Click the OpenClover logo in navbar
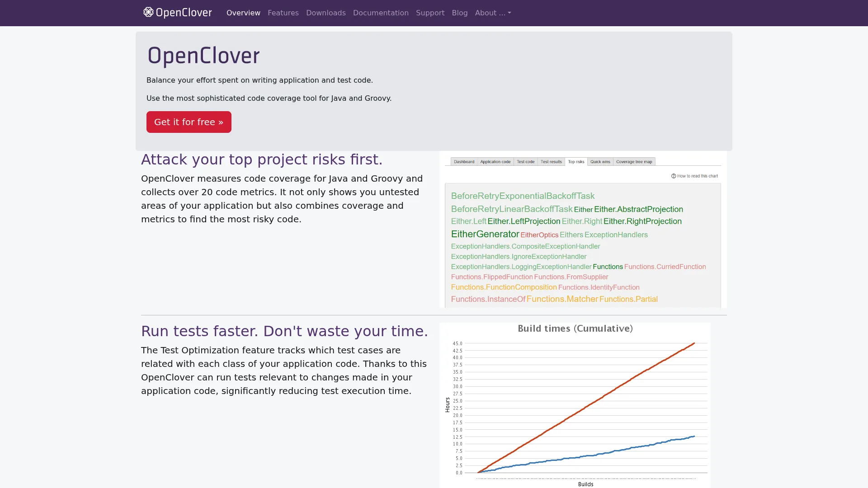Screen dimensions: 868x488 (177, 13)
